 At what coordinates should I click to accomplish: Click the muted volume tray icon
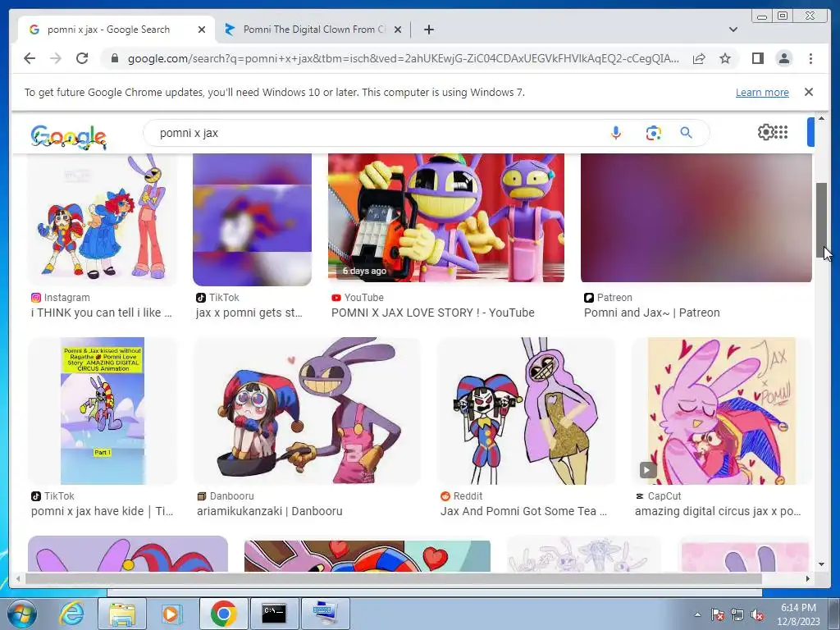pyautogui.click(x=757, y=614)
